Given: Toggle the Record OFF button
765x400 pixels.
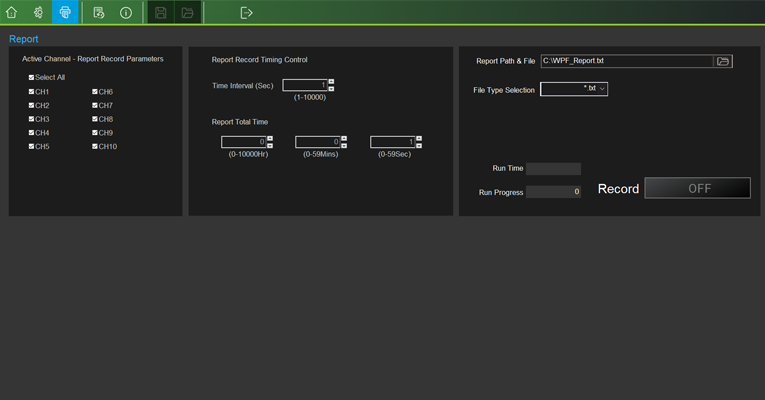Looking at the screenshot, I should (697, 188).
